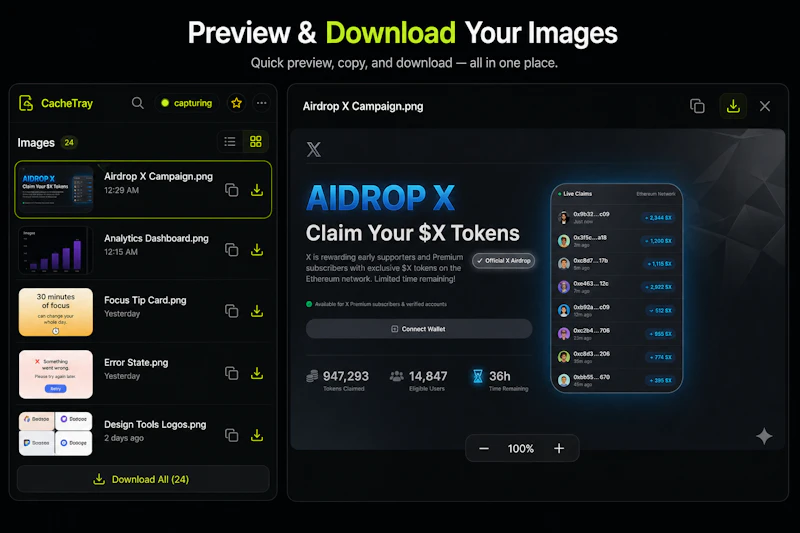Copy Analytics Dashboard.png image
The height and width of the screenshot is (533, 800).
(232, 249)
